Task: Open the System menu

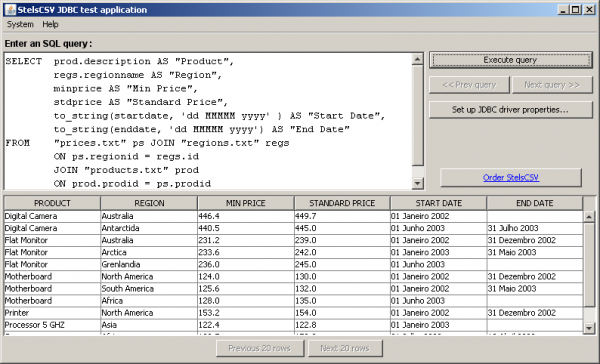Action: pos(20,24)
